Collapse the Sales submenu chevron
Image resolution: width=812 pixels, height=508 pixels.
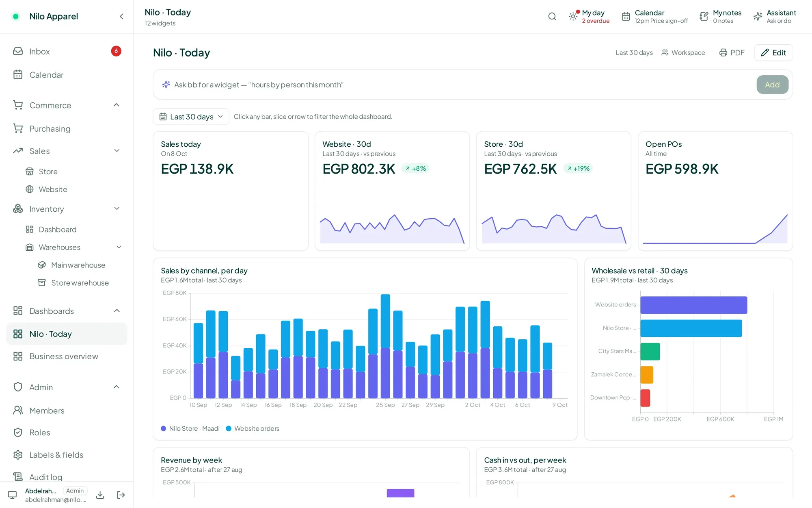pos(117,151)
